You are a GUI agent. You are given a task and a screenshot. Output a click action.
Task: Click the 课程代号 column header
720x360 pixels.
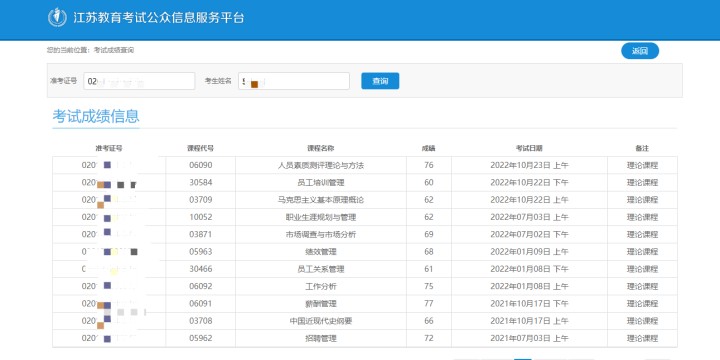(x=201, y=148)
